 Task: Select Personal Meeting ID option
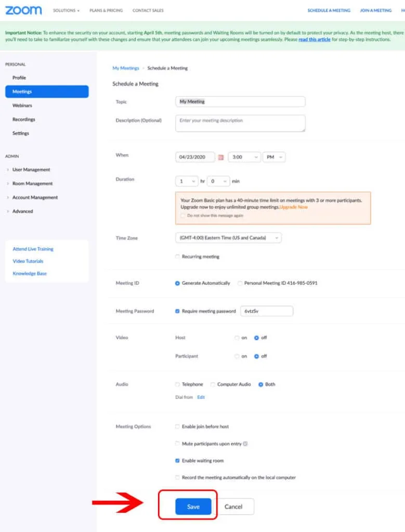point(240,283)
